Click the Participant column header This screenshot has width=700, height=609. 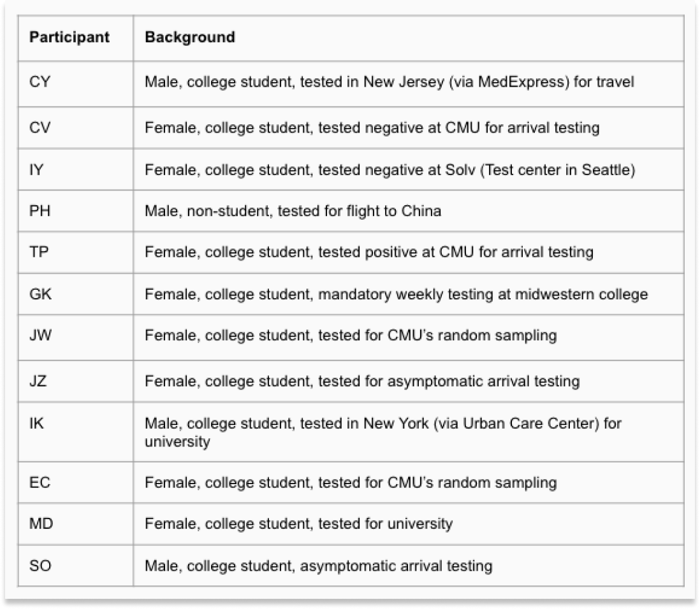[69, 38]
